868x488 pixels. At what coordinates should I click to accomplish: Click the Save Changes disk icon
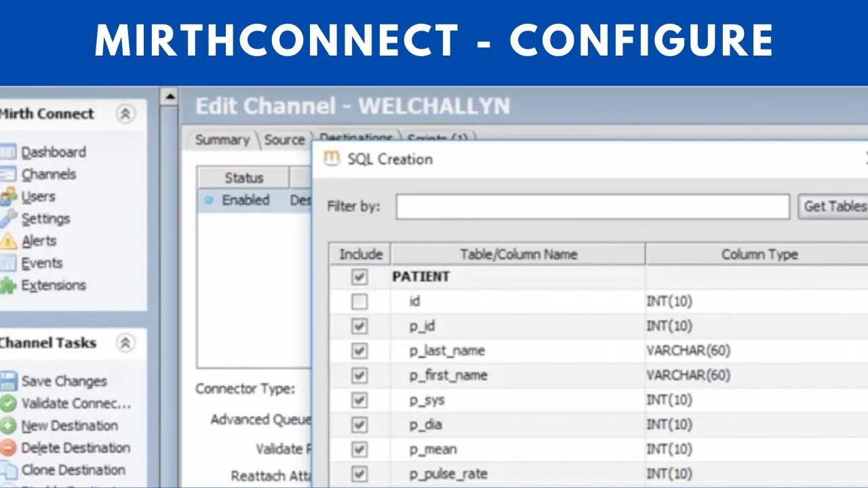tap(7, 381)
